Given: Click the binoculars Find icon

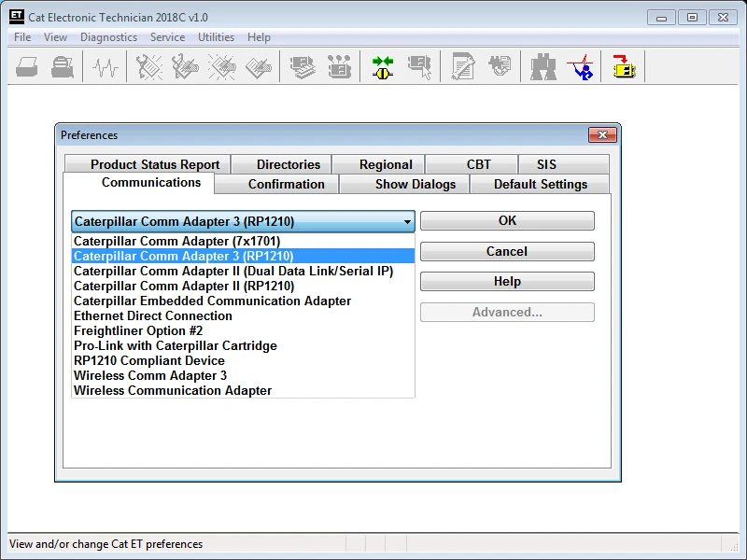Looking at the screenshot, I should pyautogui.click(x=543, y=66).
